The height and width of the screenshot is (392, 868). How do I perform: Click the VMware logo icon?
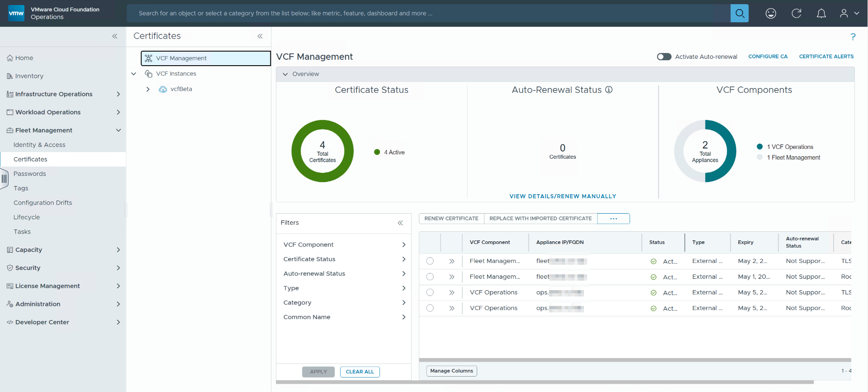point(16,13)
